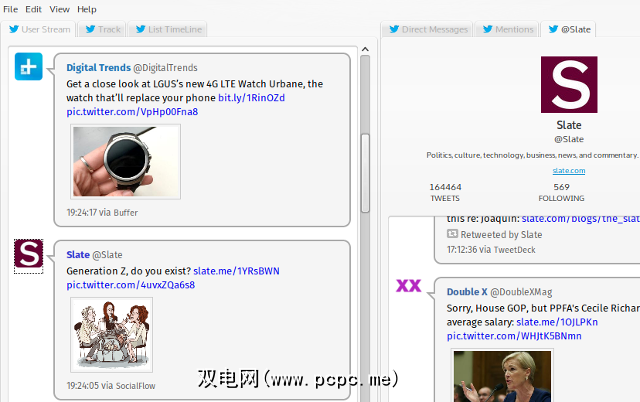Open the View menu

point(59,9)
